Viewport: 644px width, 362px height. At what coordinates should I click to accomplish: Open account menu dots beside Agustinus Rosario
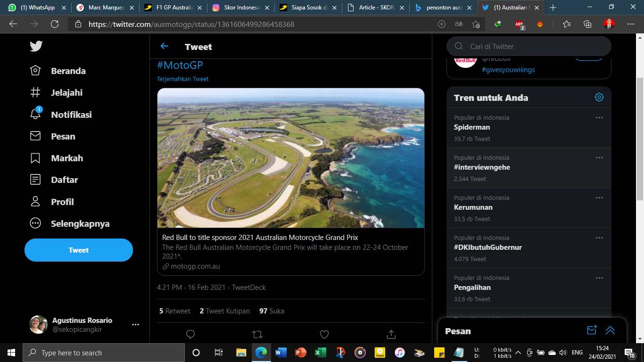pos(135,325)
